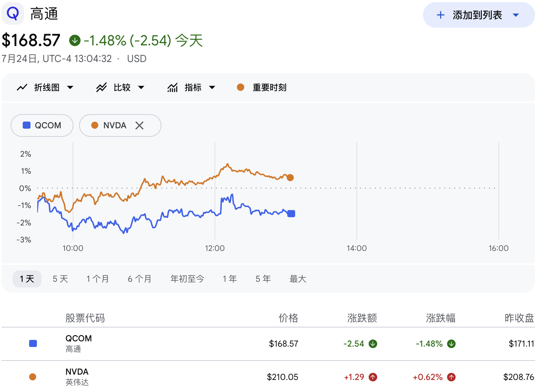Click the NVDA price $210.05
This screenshot has height=392, width=545.
(282, 377)
